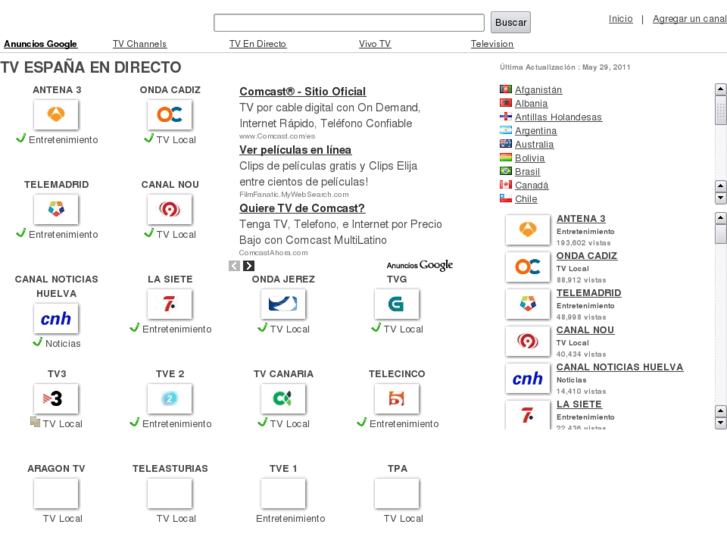Go to next ads with right arrow
The height and width of the screenshot is (545, 727).
click(x=249, y=266)
